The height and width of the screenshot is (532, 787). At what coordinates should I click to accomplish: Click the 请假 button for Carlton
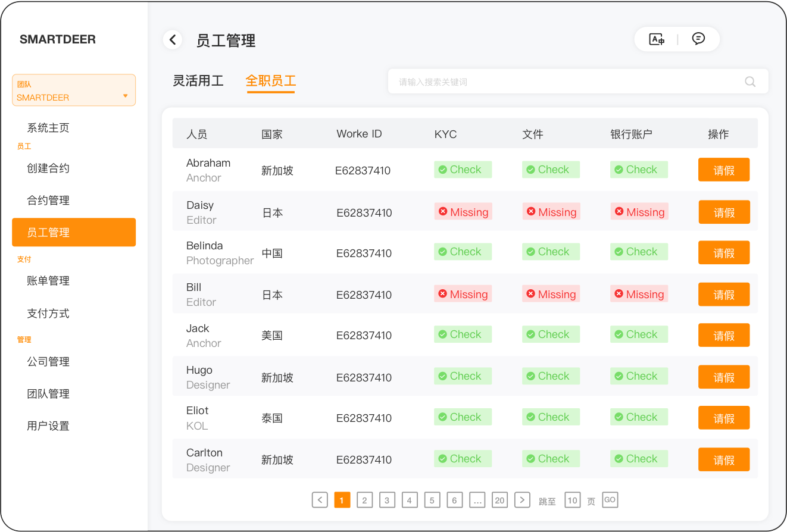(x=724, y=459)
